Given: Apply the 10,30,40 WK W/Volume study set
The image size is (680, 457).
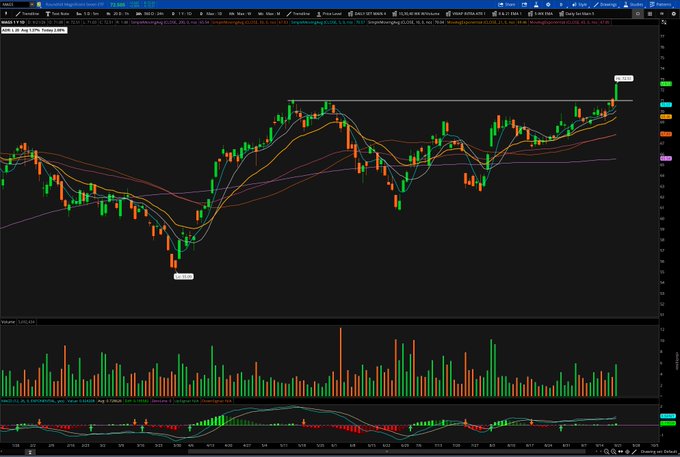Looking at the screenshot, I should click(416, 13).
